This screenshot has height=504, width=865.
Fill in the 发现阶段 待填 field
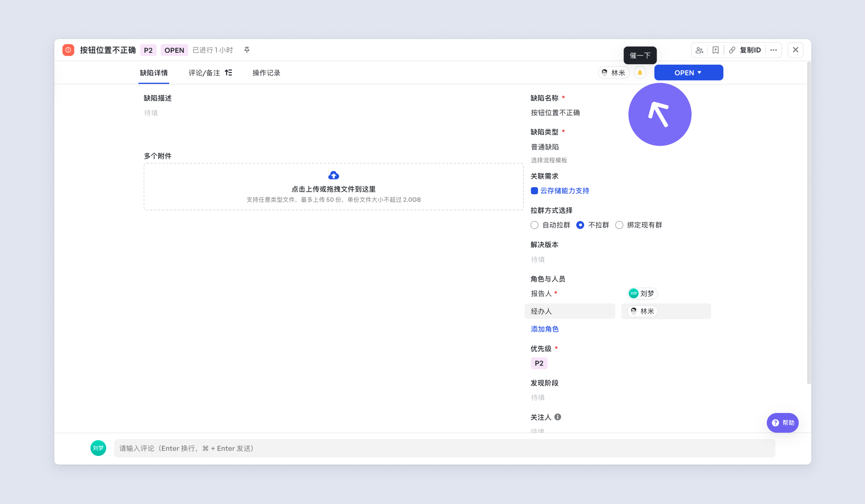(x=538, y=397)
